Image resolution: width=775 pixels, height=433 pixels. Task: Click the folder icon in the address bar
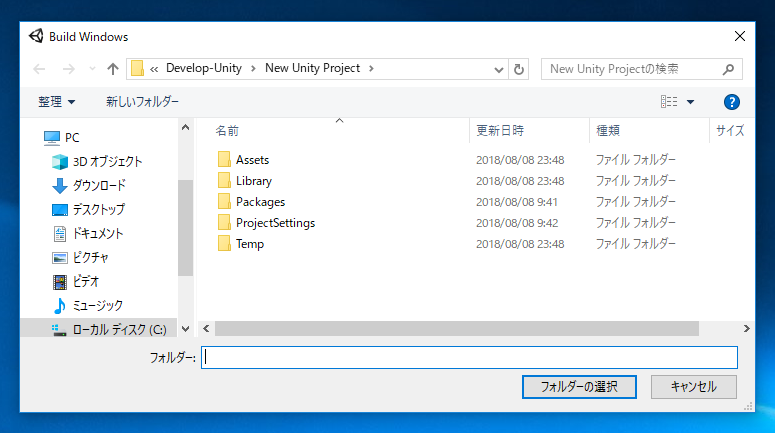click(137, 69)
